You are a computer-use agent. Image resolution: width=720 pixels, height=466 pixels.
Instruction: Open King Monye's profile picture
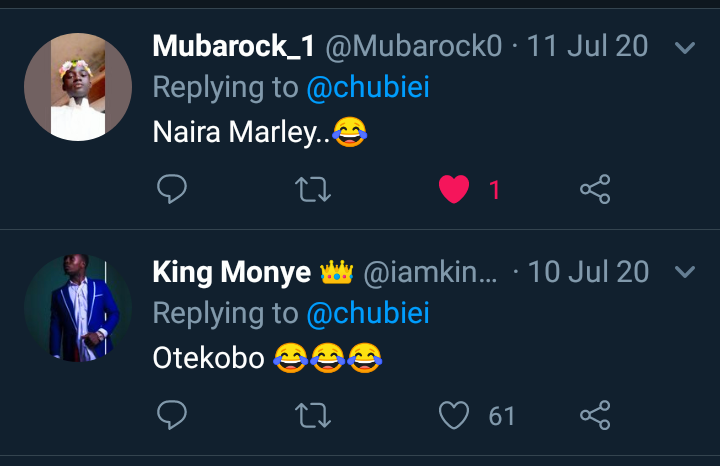(78, 308)
